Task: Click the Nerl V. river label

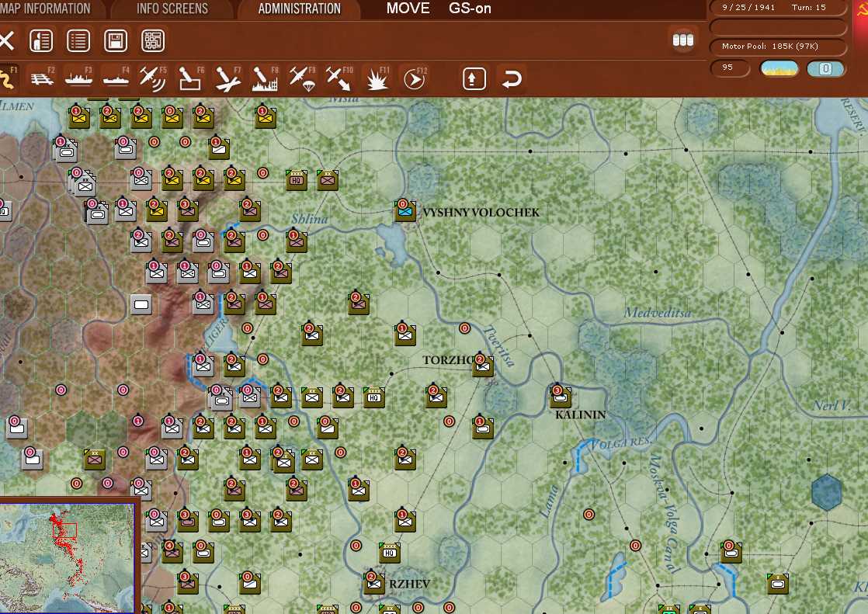Action: click(832, 405)
